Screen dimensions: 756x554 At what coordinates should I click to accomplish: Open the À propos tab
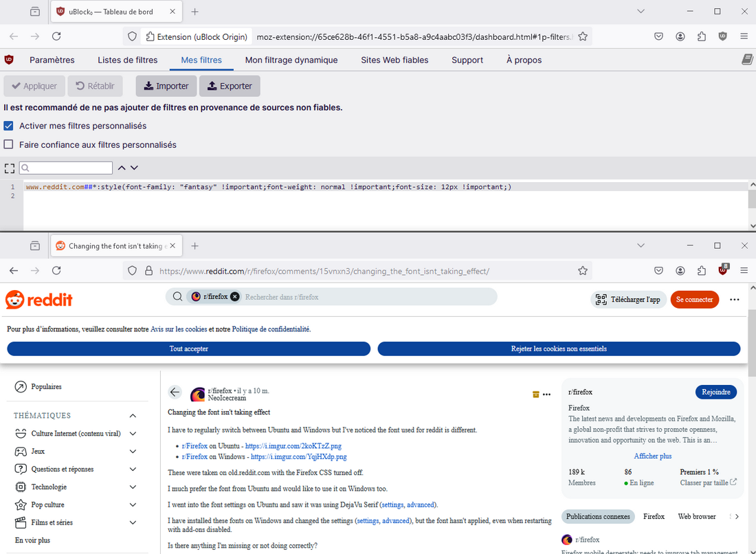pyautogui.click(x=524, y=60)
